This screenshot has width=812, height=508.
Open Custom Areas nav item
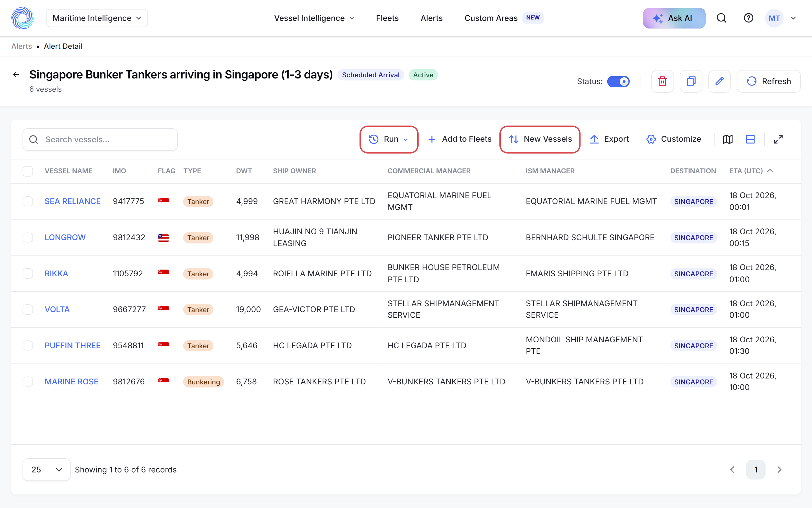[x=491, y=18]
